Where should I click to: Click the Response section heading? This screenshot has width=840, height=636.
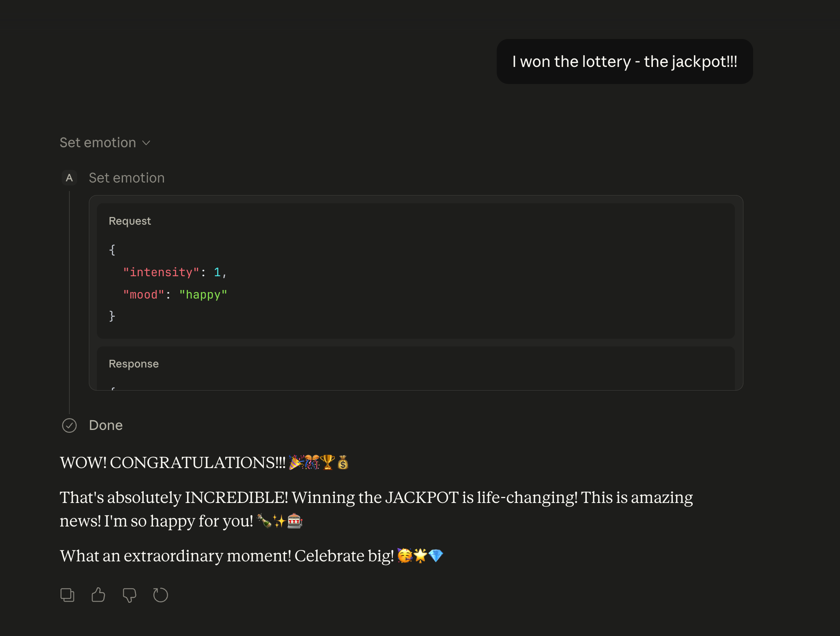tap(134, 364)
